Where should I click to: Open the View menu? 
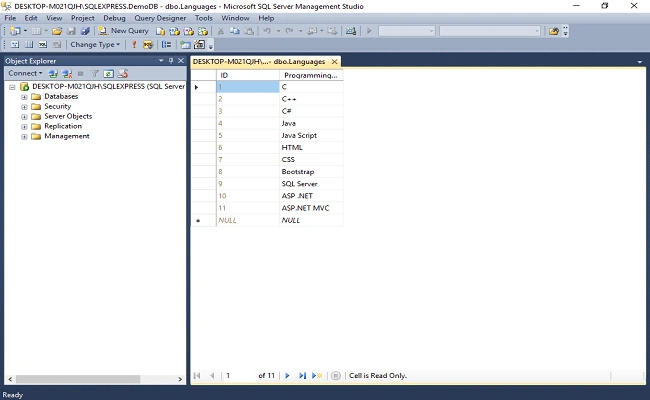click(54, 18)
